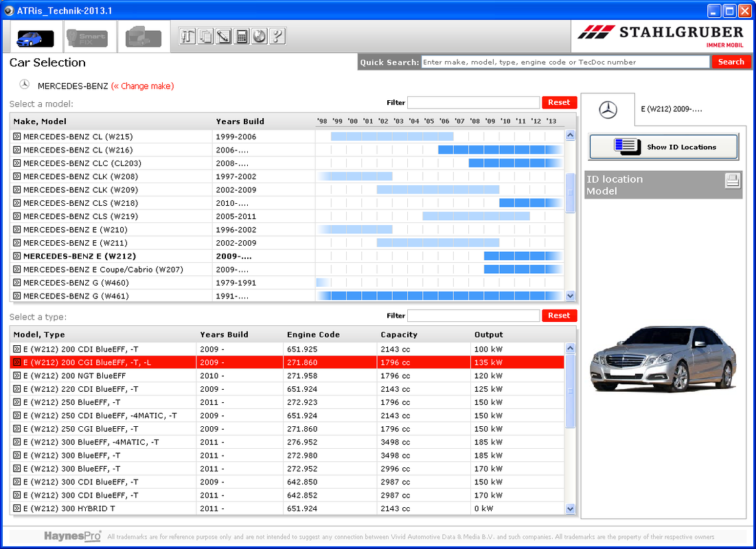Viewport: 756px width, 549px height.
Task: Click the model Filter input field
Action: (474, 102)
